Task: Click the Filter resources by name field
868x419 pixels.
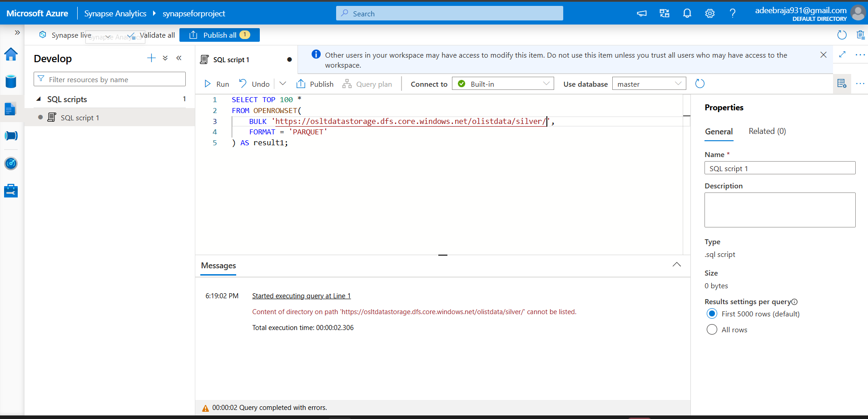Action: 109,79
